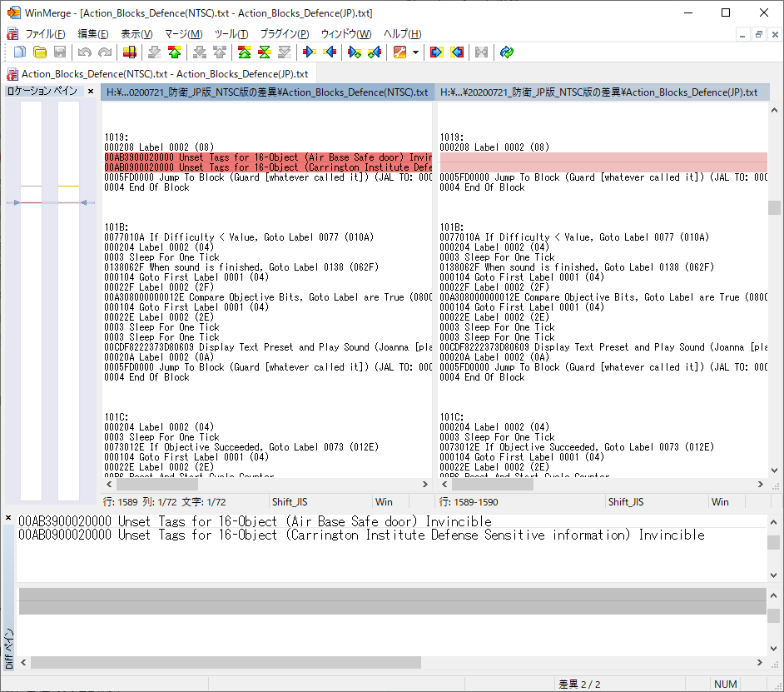Click the Copy Left arrow icon
The height and width of the screenshot is (692, 784).
pyautogui.click(x=330, y=52)
